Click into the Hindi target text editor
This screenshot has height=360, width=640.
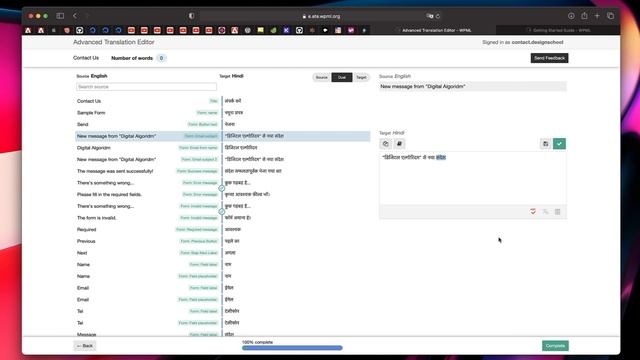[473, 178]
